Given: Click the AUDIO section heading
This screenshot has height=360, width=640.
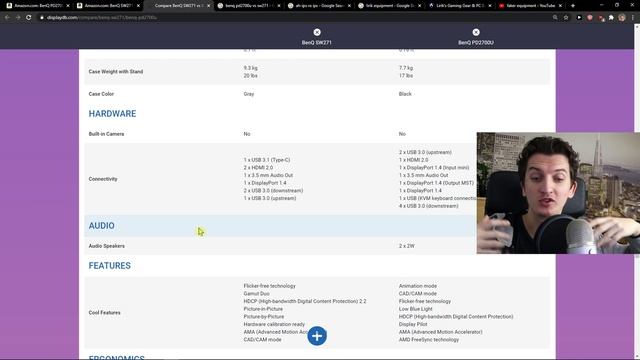Looking at the screenshot, I should coord(102,226).
